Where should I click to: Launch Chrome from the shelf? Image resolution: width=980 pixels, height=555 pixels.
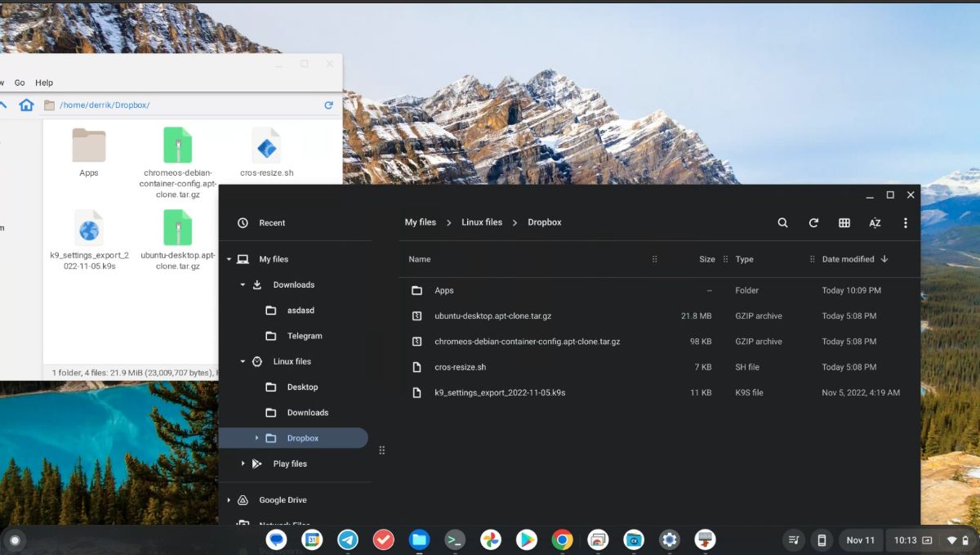point(562,539)
